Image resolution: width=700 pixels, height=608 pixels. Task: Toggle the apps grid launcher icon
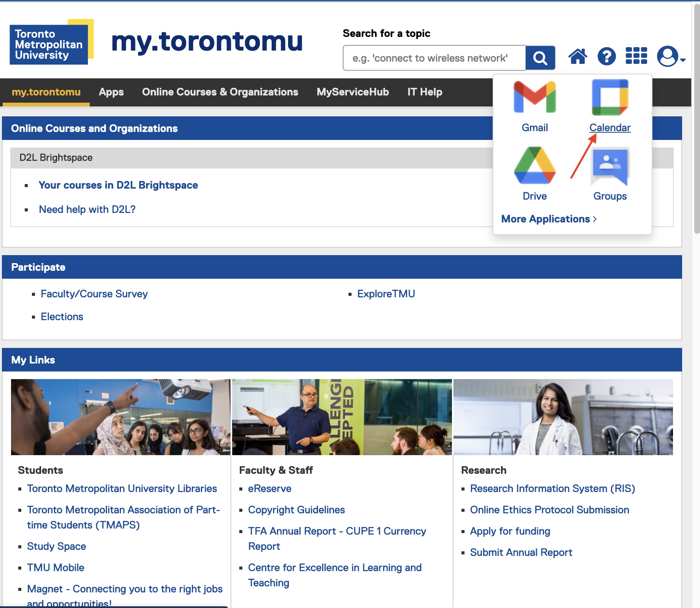pyautogui.click(x=636, y=56)
